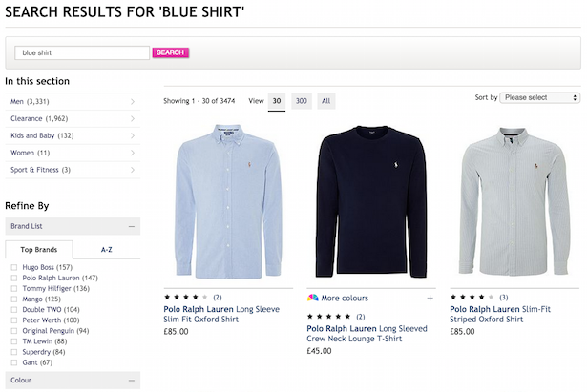Click star rating of the Striped Oxford Shirt
The width and height of the screenshot is (587, 392).
(x=472, y=297)
